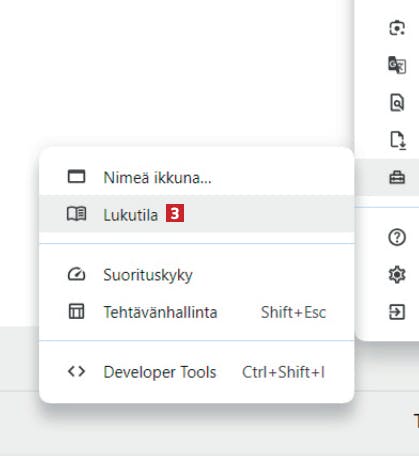Click the Shift+Esc shortcut label
Viewport: 419px width, 456px height.
[293, 313]
